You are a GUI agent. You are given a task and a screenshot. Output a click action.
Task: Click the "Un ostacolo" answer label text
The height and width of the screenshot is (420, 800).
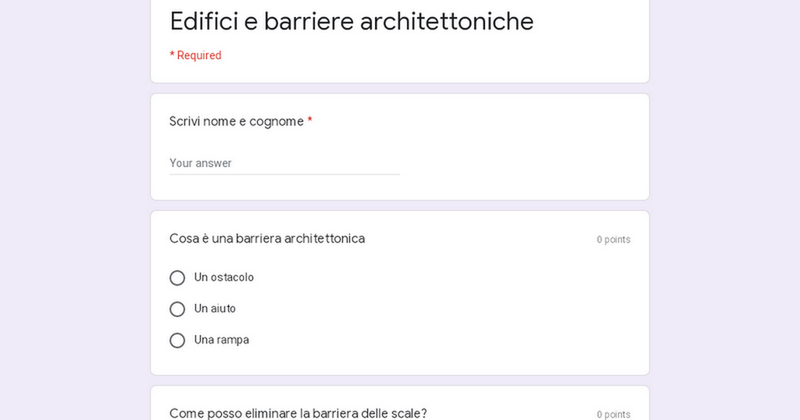coord(224,278)
